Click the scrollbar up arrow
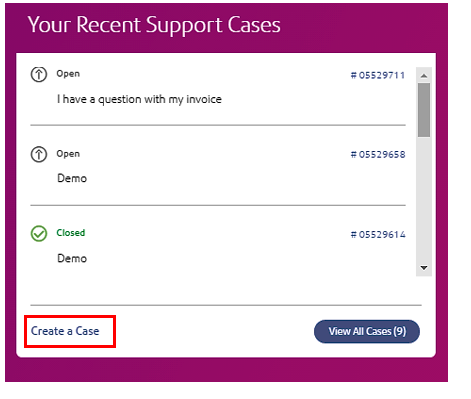Viewport: 471px width, 399px height. point(424,76)
